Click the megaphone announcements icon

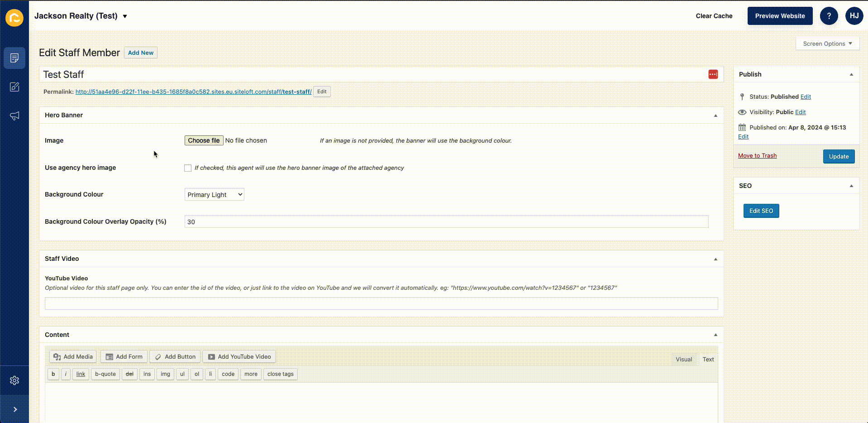14,116
